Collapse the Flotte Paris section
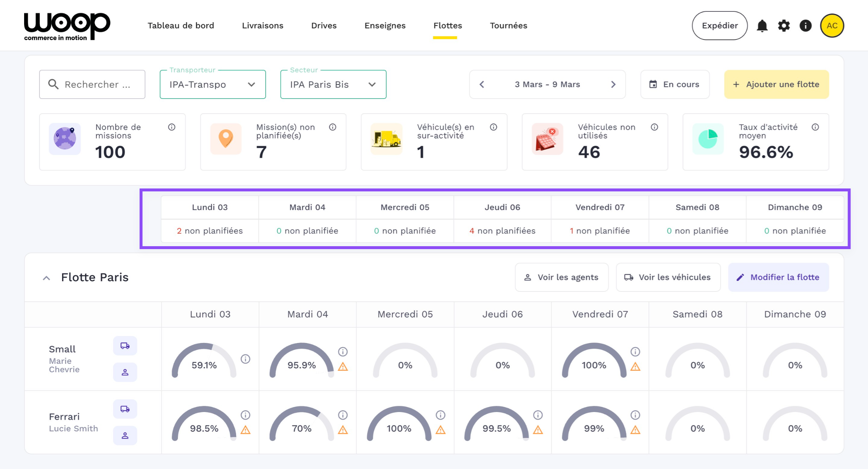Screen dimensions: 868x469 (46, 278)
